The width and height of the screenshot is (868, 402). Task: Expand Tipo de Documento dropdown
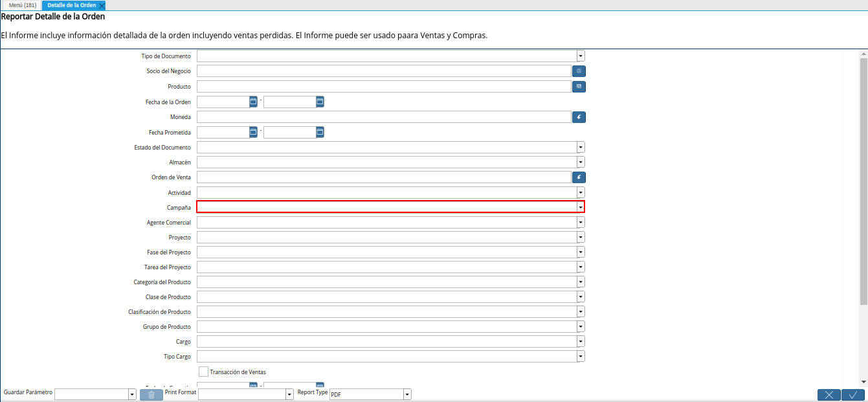click(581, 56)
